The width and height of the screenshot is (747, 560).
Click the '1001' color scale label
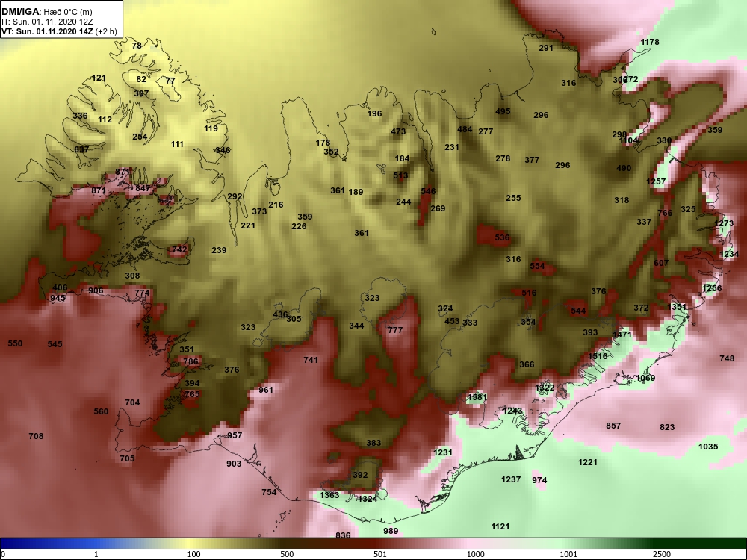pos(568,554)
